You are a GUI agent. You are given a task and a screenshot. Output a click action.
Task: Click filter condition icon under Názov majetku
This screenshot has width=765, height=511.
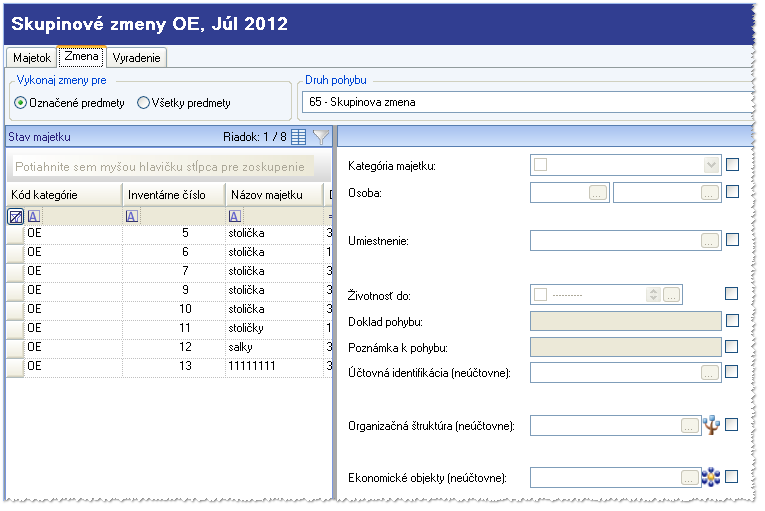(235, 216)
